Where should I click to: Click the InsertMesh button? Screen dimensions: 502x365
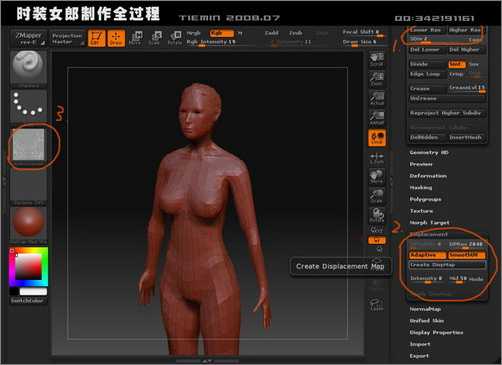point(466,137)
